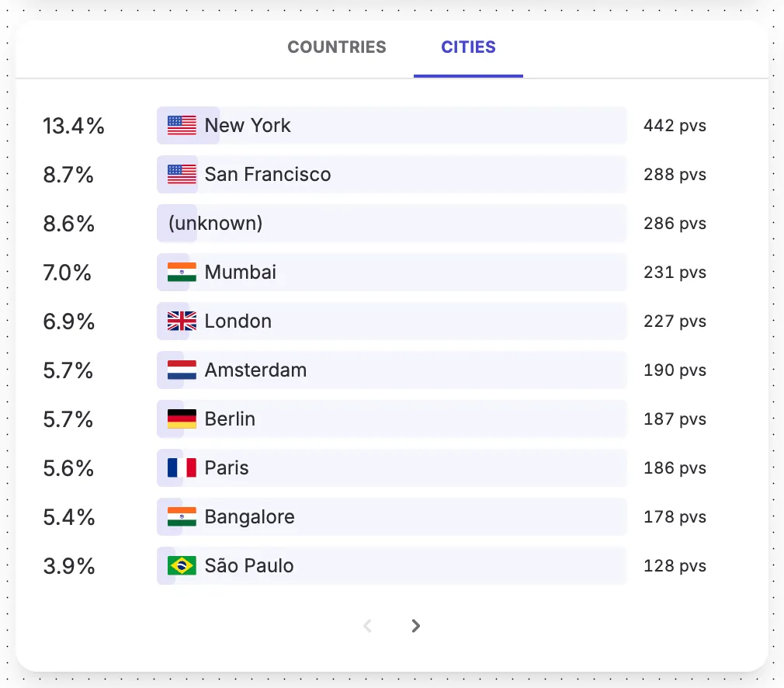Image resolution: width=784 pixels, height=688 pixels.
Task: Click the 13.4% percentage value
Action: point(74,126)
